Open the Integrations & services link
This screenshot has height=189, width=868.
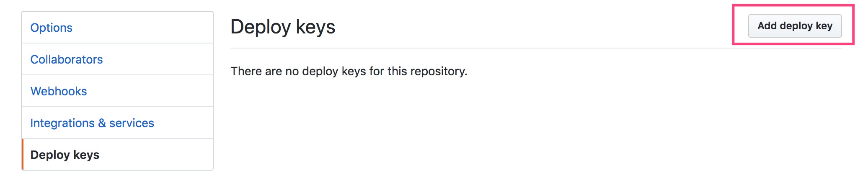92,123
